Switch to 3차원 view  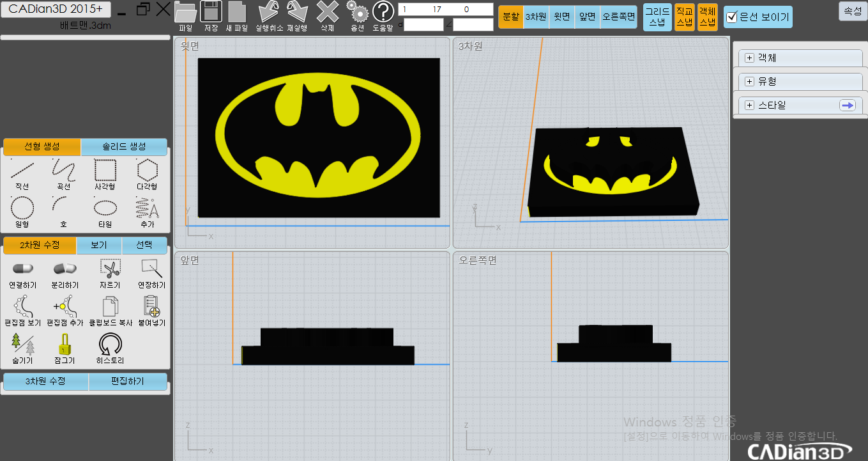[535, 17]
